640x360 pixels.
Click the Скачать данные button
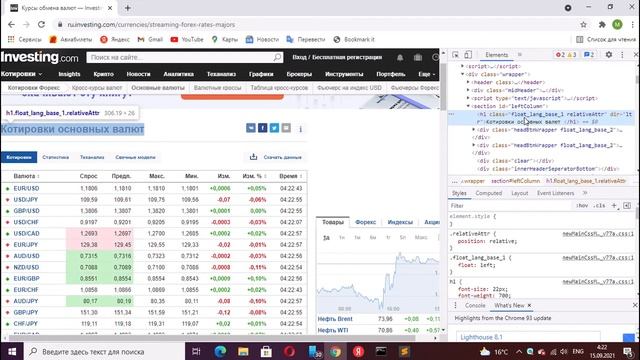click(276, 157)
